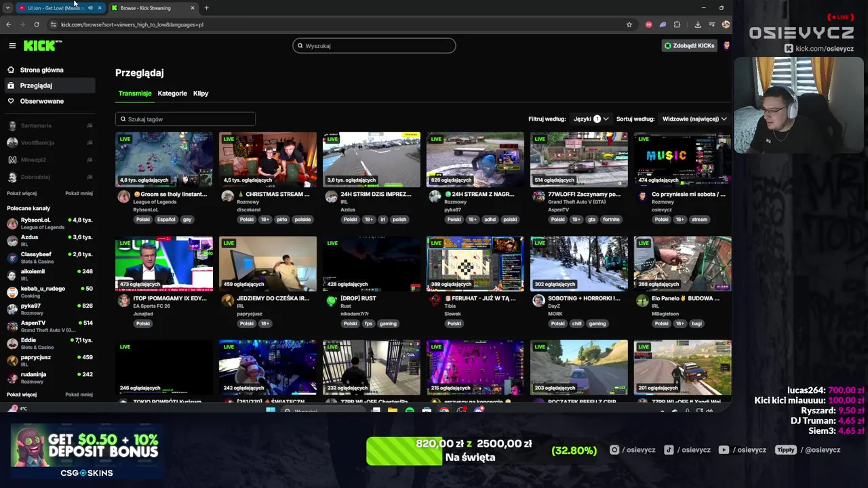Click the Wyszukaj search field

pyautogui.click(x=374, y=45)
